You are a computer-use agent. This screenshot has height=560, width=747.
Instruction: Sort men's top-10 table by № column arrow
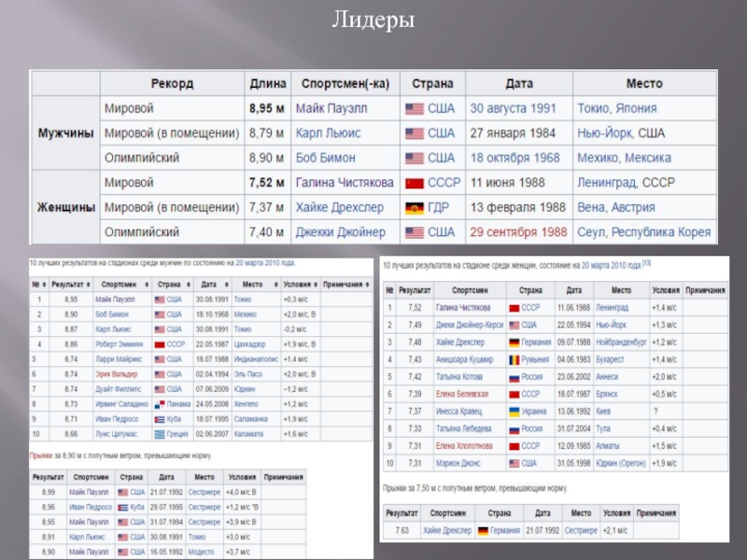[44, 285]
